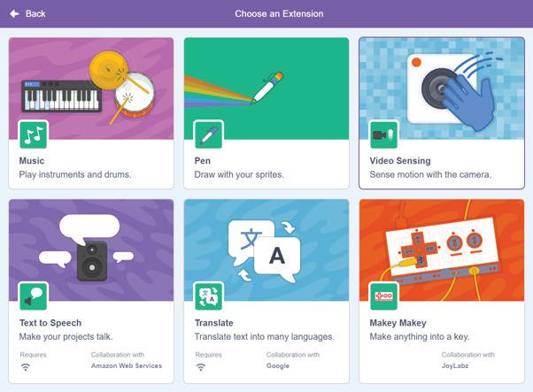Viewport: 533px width, 392px height.
Task: Add the Music extension via its title
Action: [32, 161]
